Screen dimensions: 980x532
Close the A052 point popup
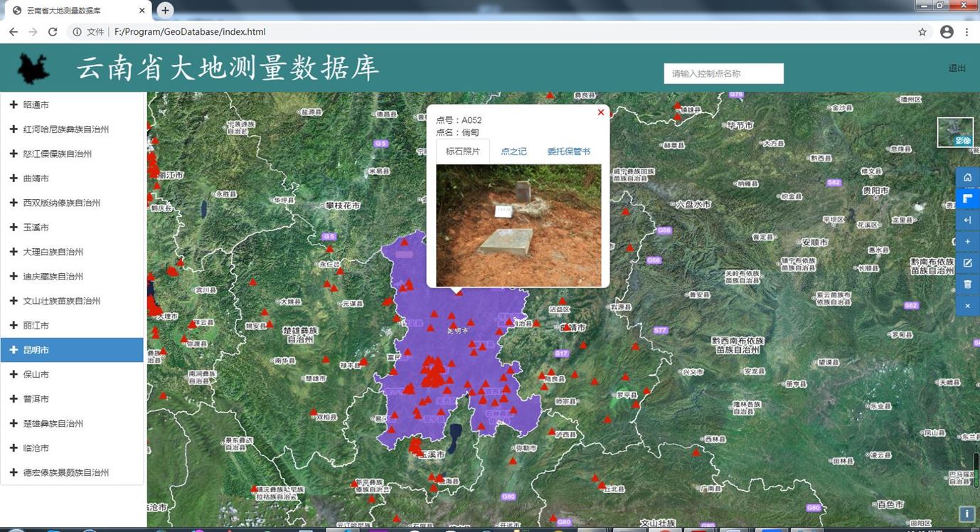tap(601, 112)
